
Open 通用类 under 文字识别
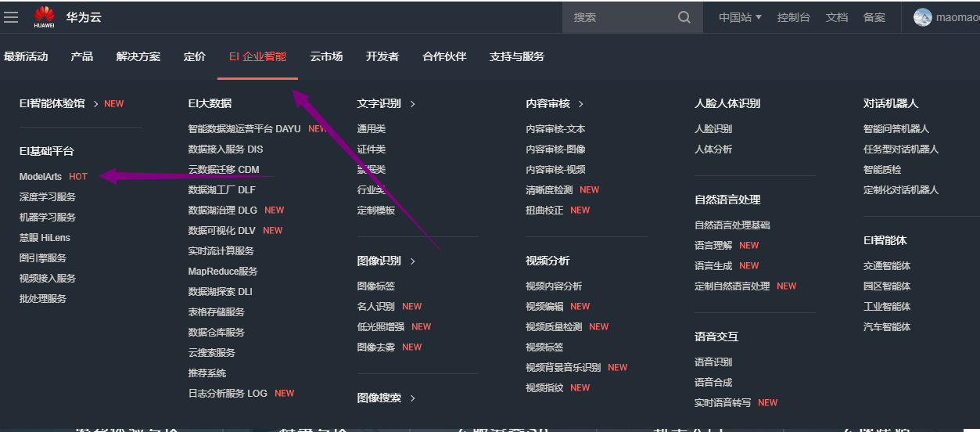[x=372, y=128]
